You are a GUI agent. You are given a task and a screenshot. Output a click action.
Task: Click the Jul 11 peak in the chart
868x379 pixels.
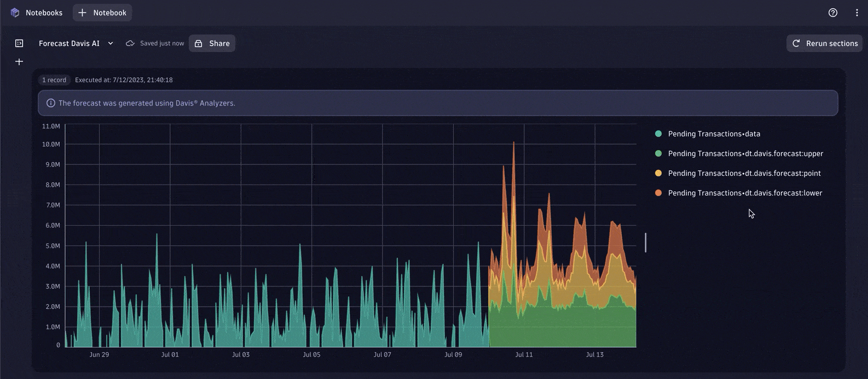[513, 143]
